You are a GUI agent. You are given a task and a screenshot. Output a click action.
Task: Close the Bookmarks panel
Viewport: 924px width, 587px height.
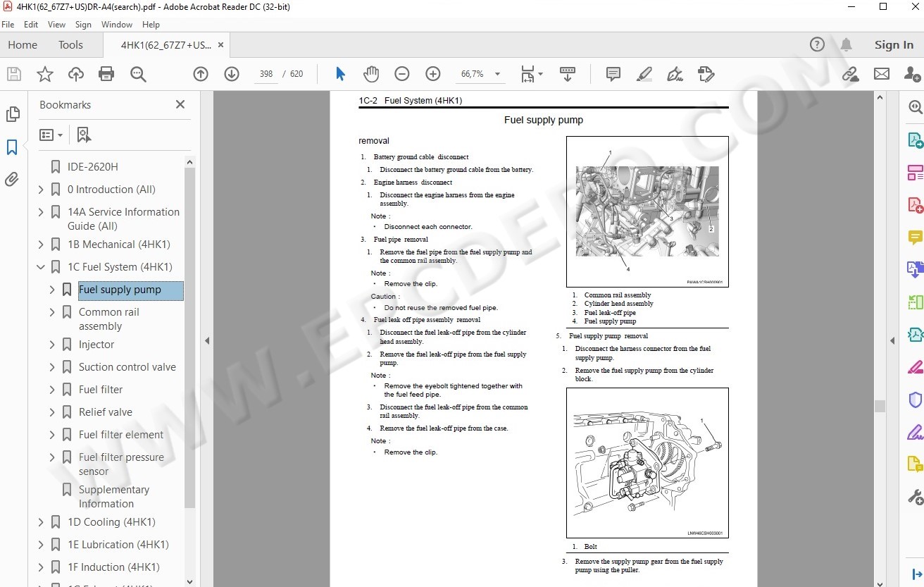click(180, 104)
